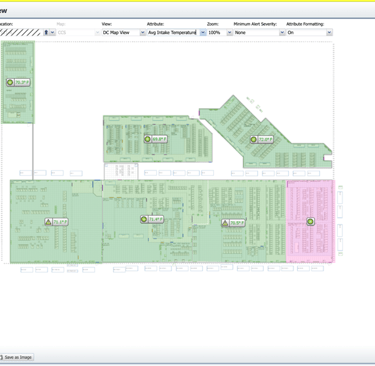The height and width of the screenshot is (366, 375).
Task: Click green status icon in upper middle room
Action: 148,139
